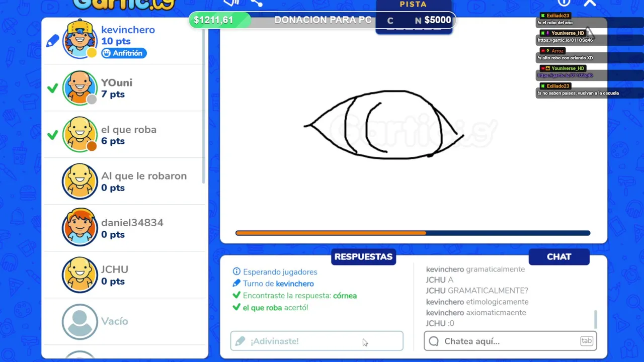Screen dimensions: 644x362
Task: Click the green checkmark beside YOuni
Action: pyautogui.click(x=52, y=88)
